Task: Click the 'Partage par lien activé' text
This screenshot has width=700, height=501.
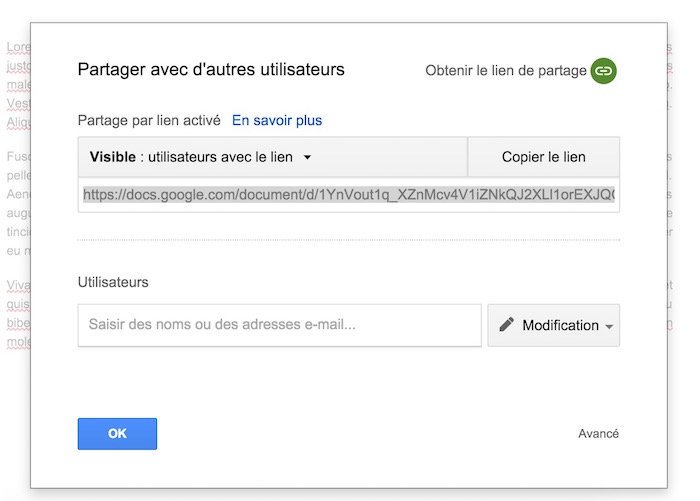Action: [x=149, y=120]
